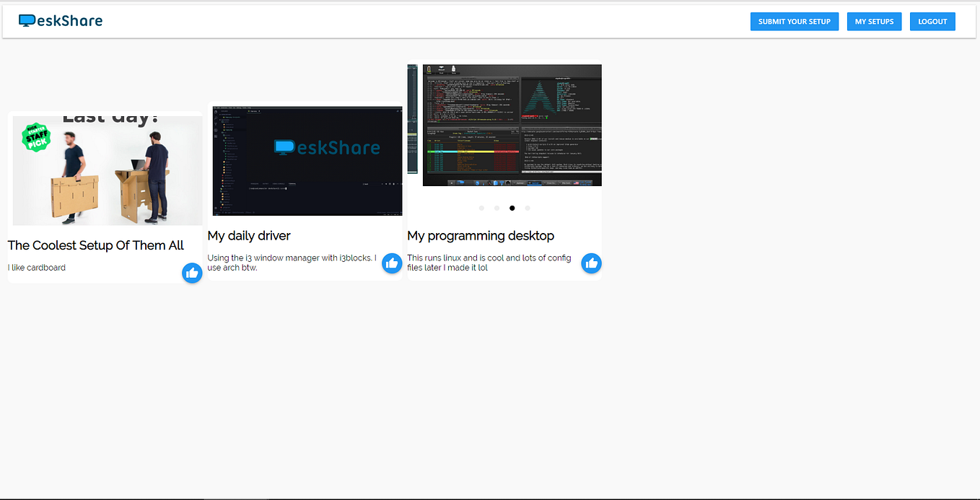Click the DeskShare wallpaper screenshot thumbnail
Screen dimensions: 980x500
click(307, 161)
